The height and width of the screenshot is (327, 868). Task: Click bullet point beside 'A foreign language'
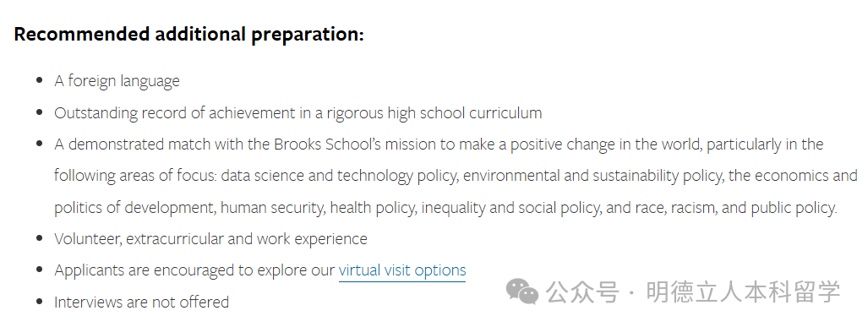click(x=40, y=81)
